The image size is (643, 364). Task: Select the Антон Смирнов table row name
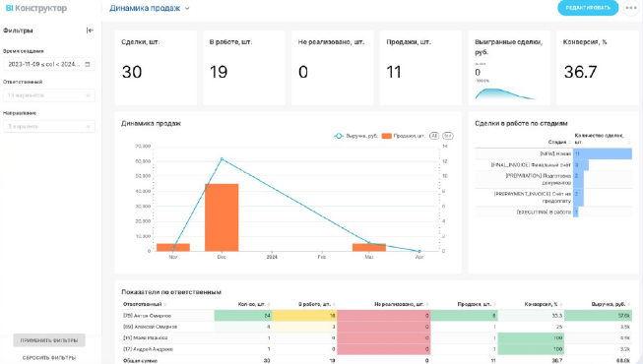point(148,316)
